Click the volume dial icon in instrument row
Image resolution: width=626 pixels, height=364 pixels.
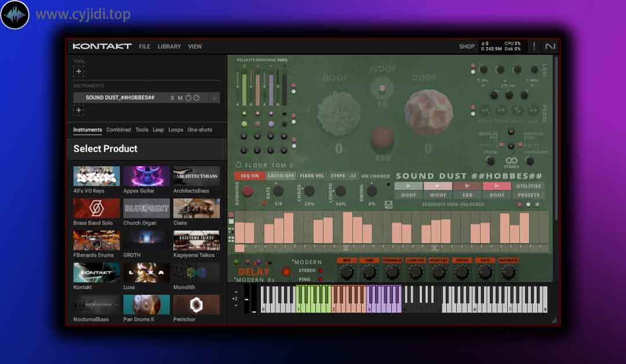click(196, 98)
